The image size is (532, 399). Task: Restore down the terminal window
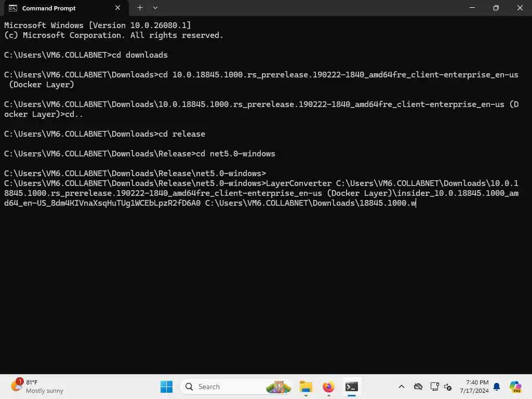496,8
